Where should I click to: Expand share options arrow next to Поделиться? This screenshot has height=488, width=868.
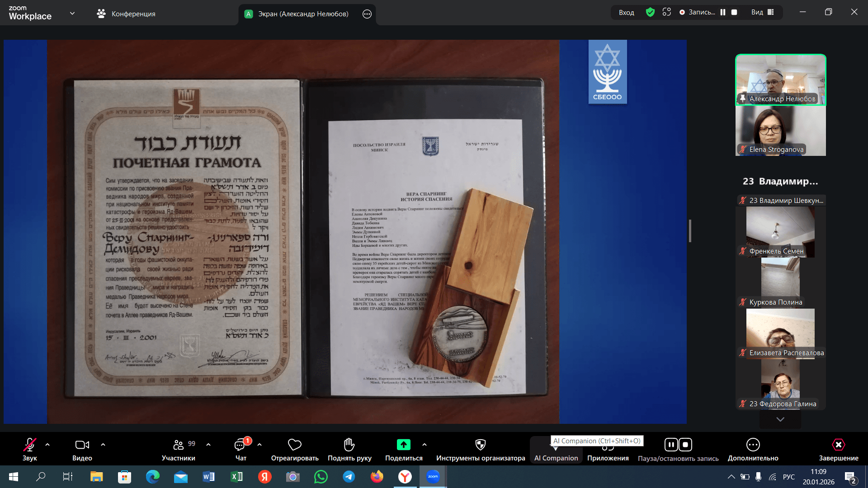(x=425, y=445)
